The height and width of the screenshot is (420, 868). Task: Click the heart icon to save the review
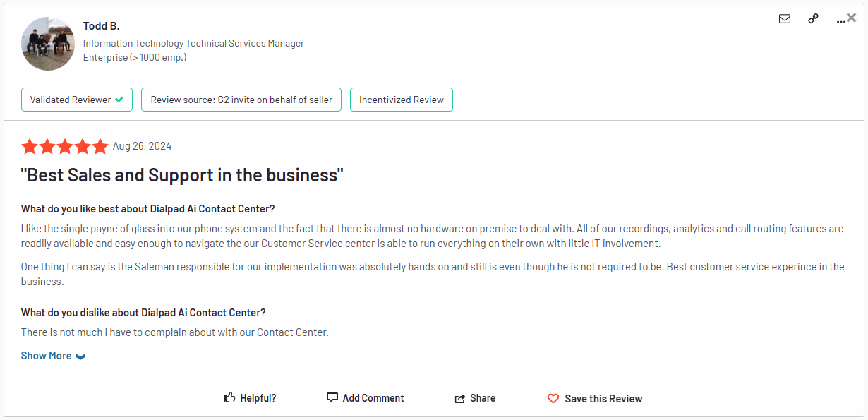pos(553,398)
